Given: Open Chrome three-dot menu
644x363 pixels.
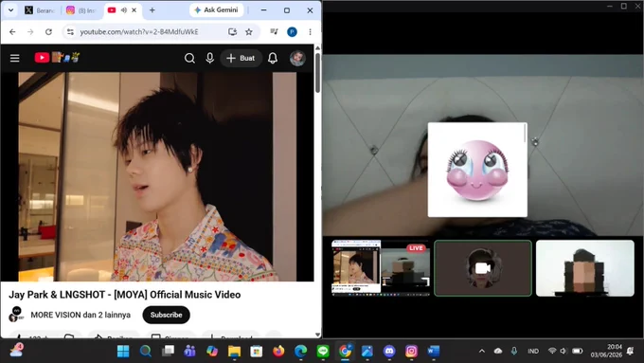Looking at the screenshot, I should pyautogui.click(x=310, y=31).
